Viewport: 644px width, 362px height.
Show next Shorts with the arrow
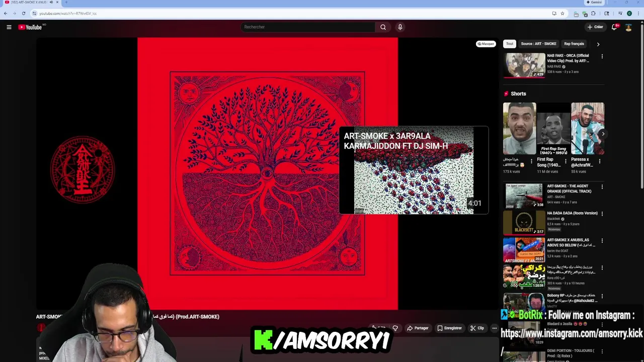click(603, 134)
